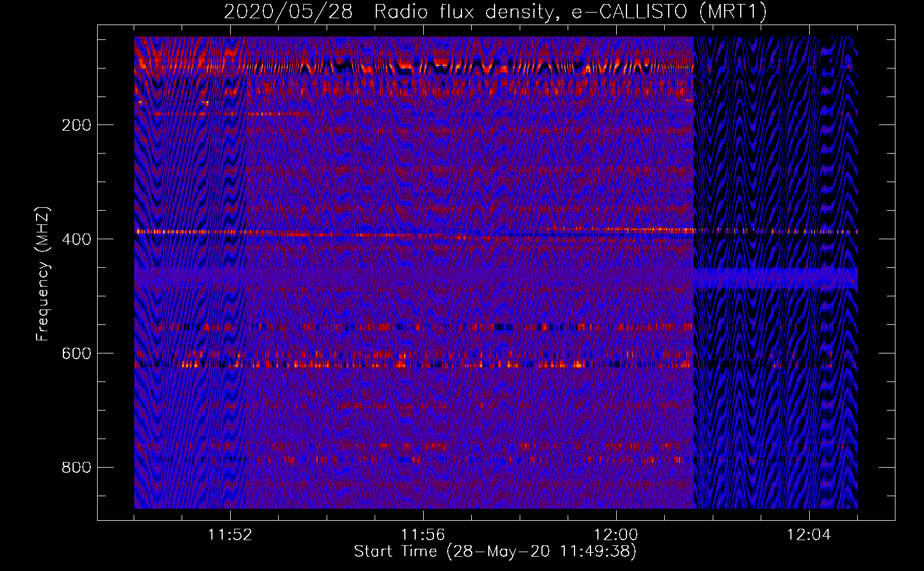
Task: Select the 600 frequency tick label
Action: pyautogui.click(x=77, y=353)
